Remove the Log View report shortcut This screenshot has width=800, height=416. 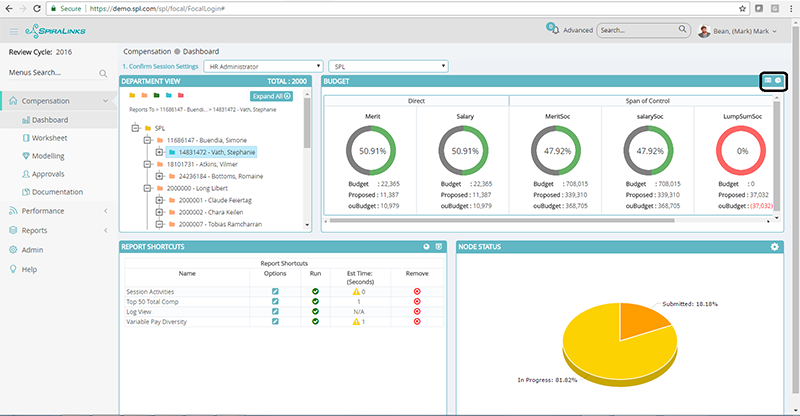point(416,312)
